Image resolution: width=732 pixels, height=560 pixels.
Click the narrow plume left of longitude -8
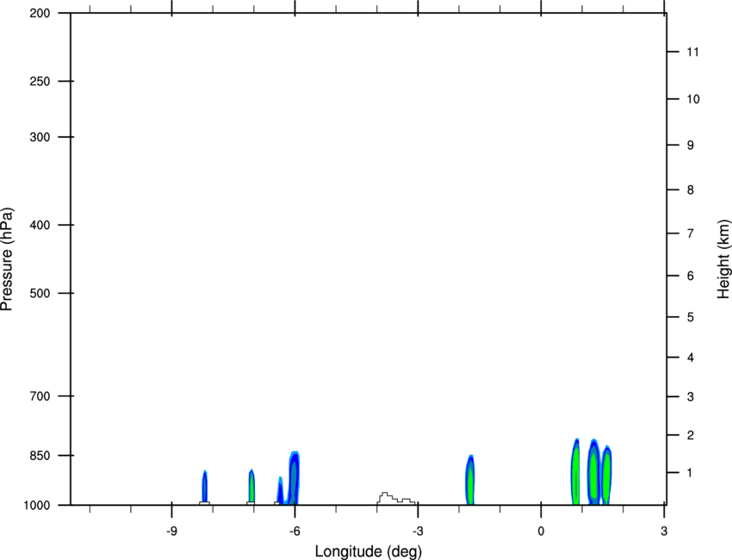tap(204, 486)
